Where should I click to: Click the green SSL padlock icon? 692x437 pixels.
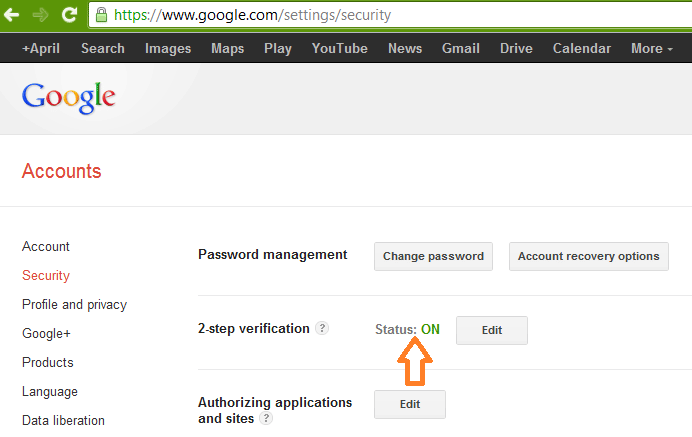pos(102,15)
